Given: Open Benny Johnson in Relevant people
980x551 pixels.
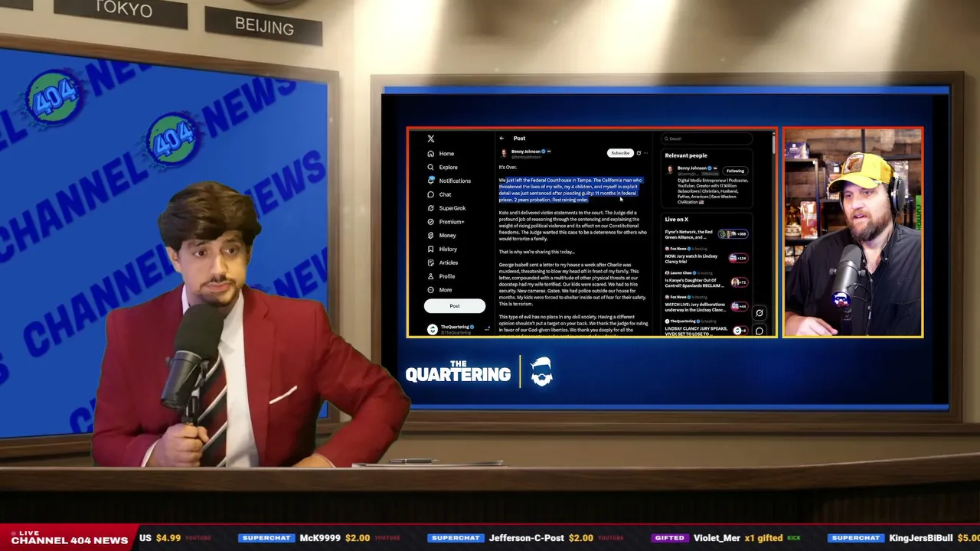Looking at the screenshot, I should [694, 168].
